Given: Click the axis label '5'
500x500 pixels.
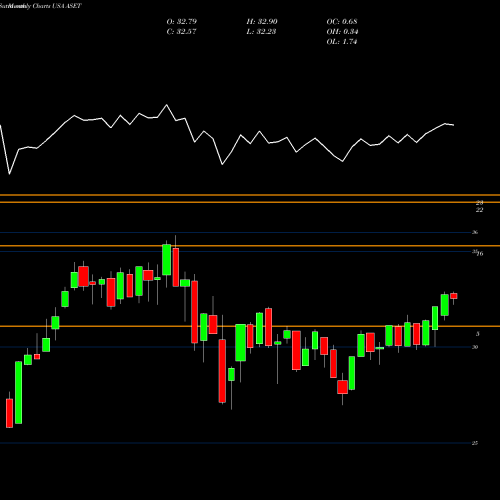Looking at the screenshot, I should tap(478, 334).
